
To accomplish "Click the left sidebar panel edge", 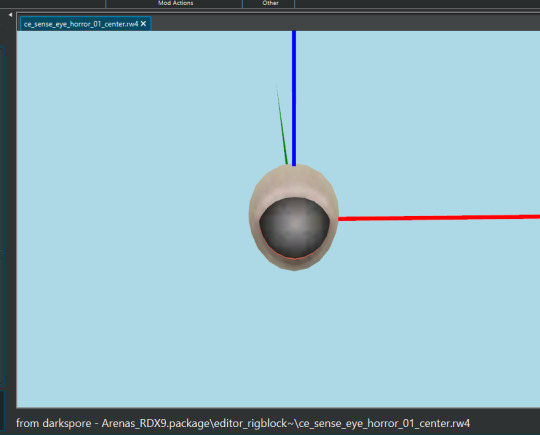I will coord(2,215).
